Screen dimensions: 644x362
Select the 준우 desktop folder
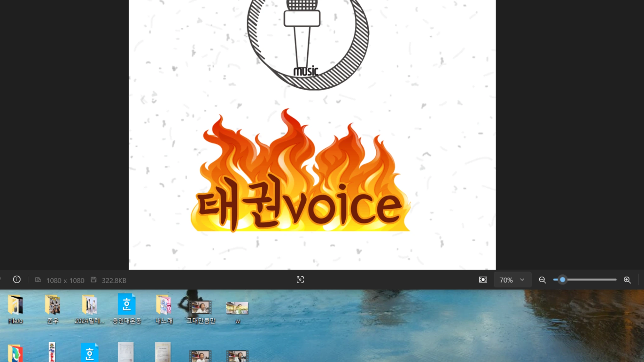coord(53,305)
